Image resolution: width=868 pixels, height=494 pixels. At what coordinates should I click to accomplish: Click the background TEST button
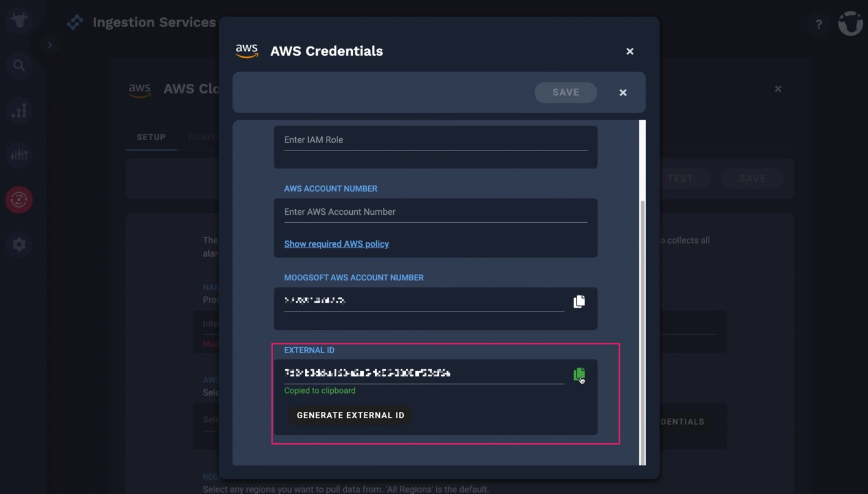point(680,179)
